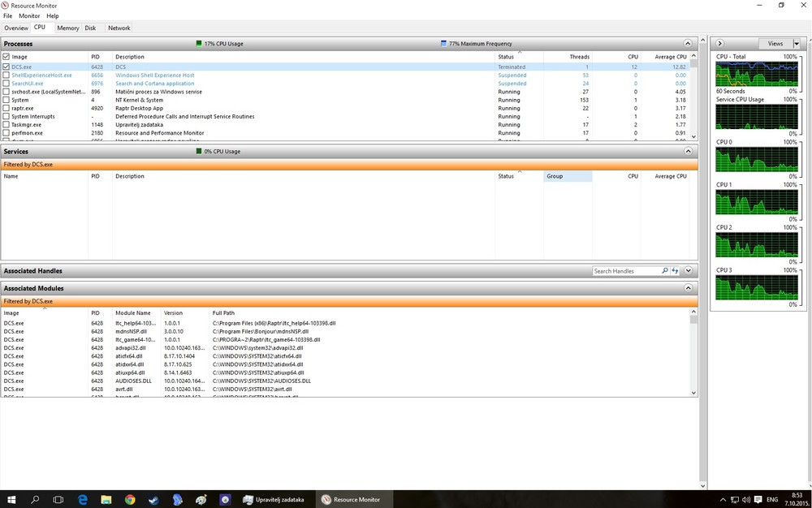Click the volume icon in system tray
Viewport: 812px width, 508px height.
click(745, 500)
